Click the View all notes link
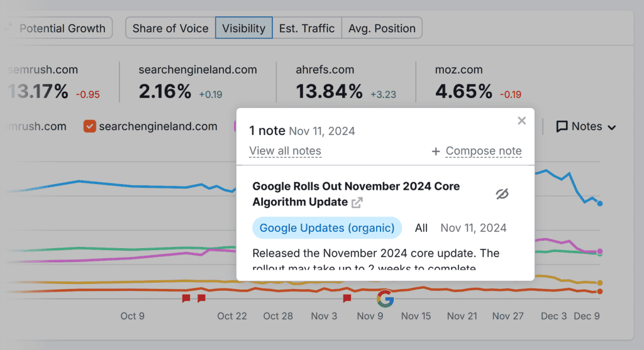The width and height of the screenshot is (644, 350). [285, 151]
